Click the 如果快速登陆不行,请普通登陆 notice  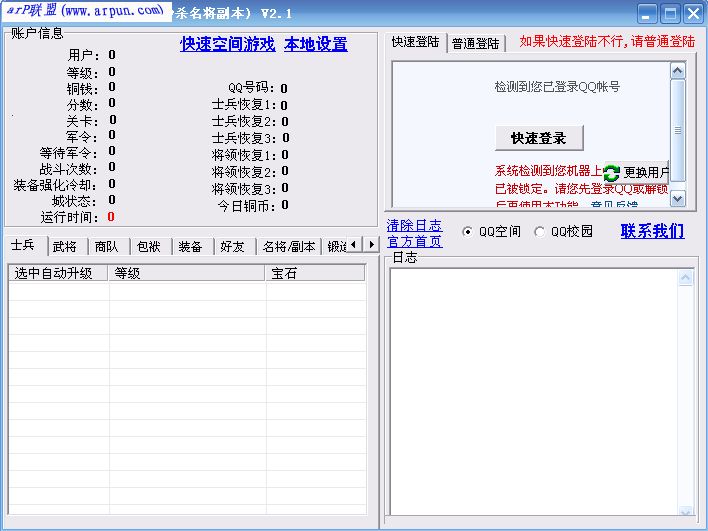click(x=607, y=42)
